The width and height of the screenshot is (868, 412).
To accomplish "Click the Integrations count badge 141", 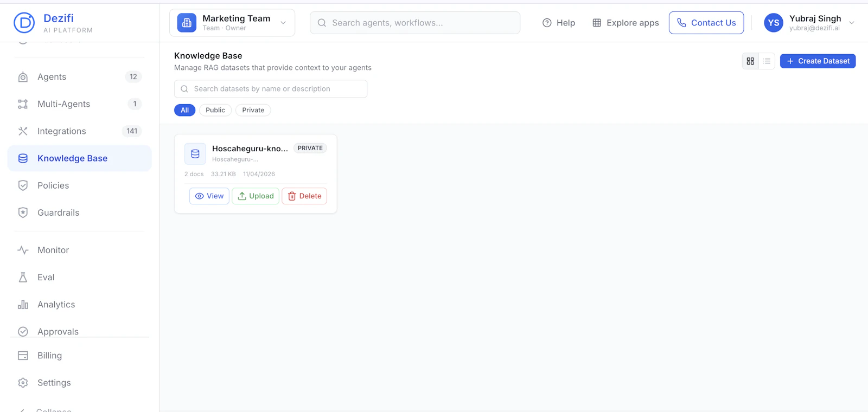I will point(132,131).
